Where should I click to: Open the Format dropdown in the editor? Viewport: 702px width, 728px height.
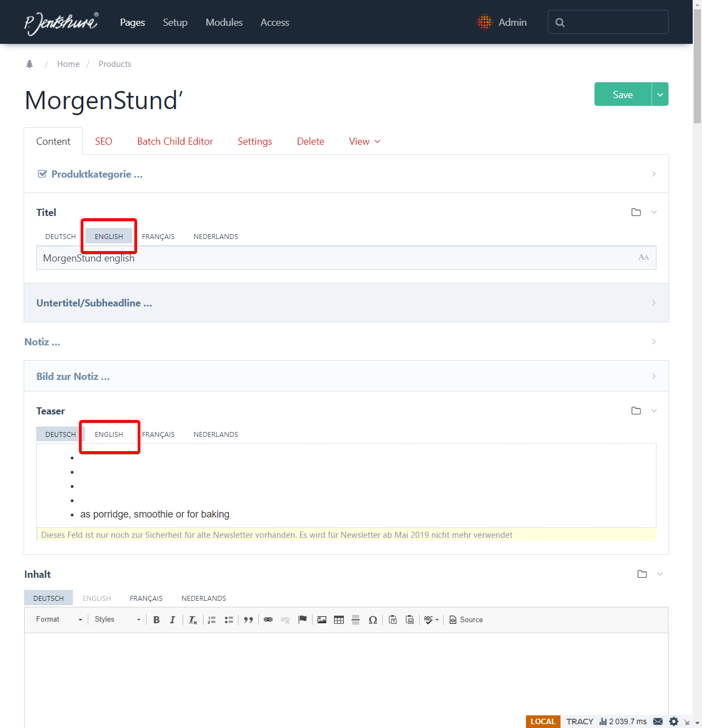tap(59, 620)
